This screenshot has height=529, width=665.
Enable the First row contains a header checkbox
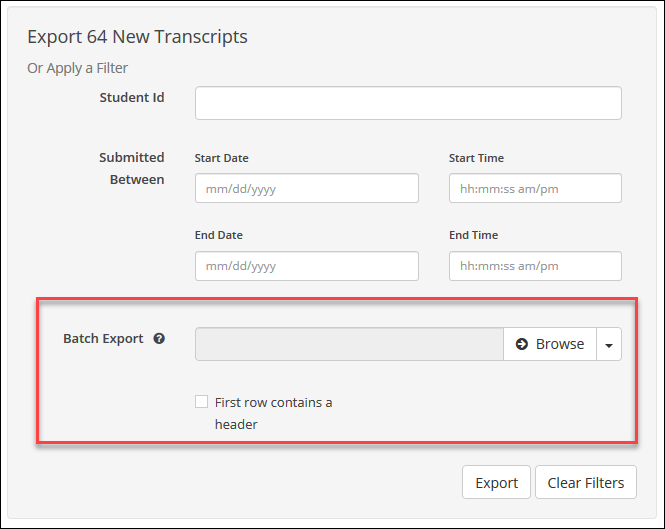click(x=202, y=402)
